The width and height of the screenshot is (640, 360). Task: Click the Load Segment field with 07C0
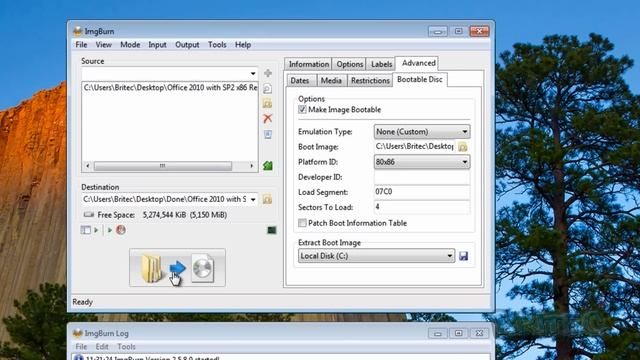(x=422, y=192)
